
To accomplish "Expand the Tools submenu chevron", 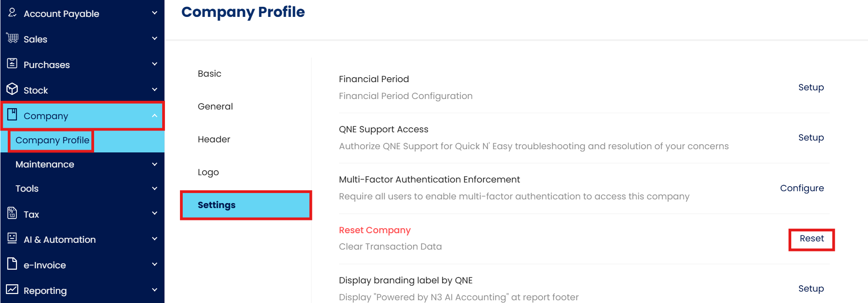I will [154, 188].
